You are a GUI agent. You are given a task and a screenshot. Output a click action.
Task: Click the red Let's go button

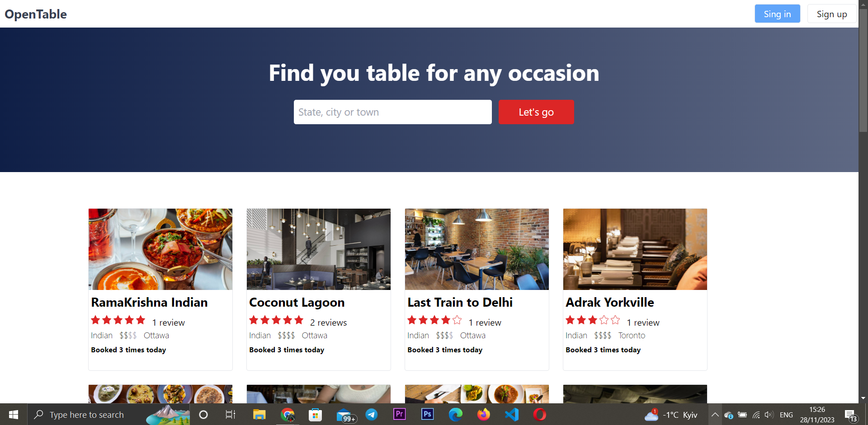coord(536,112)
